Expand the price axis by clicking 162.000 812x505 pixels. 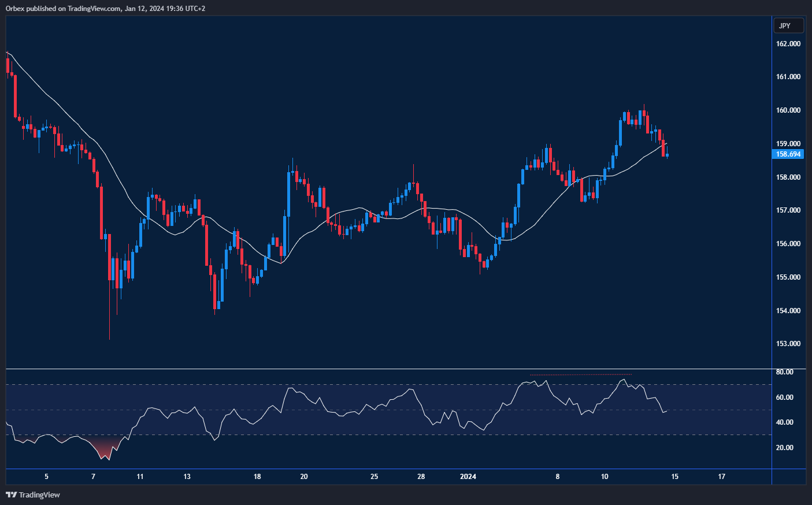coord(788,43)
